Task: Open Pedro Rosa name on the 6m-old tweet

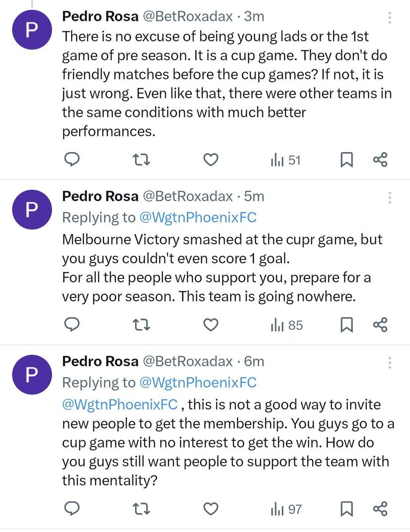Action: (100, 361)
